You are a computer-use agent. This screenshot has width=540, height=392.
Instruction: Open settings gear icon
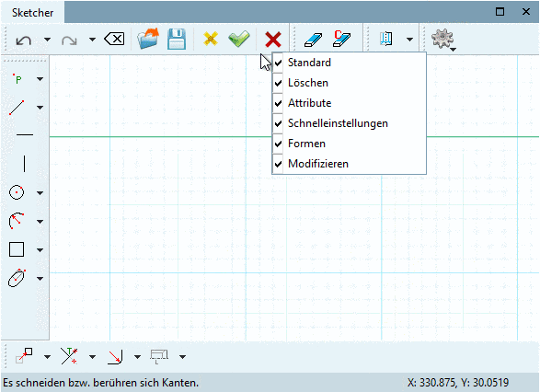point(442,39)
